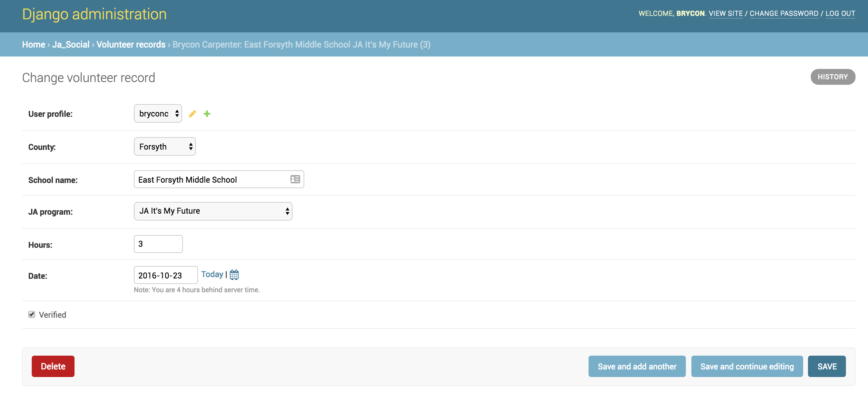
Task: Go to Home in breadcrumbs
Action: point(33,44)
